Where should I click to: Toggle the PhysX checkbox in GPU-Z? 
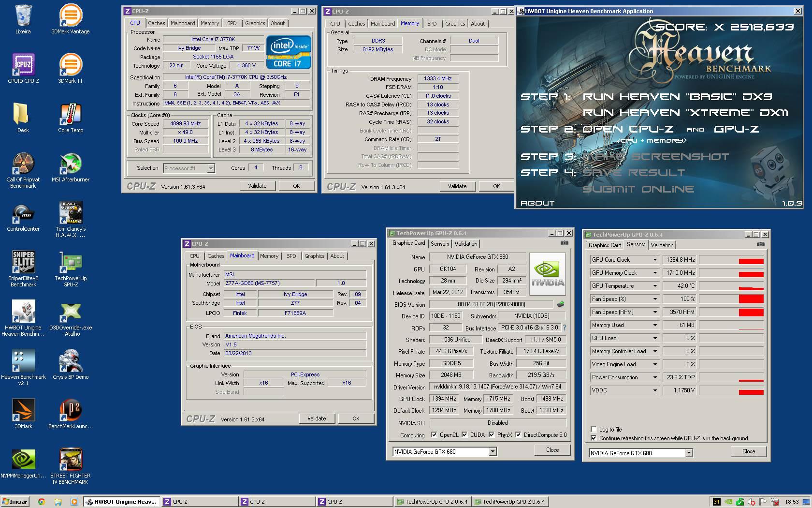(x=492, y=434)
